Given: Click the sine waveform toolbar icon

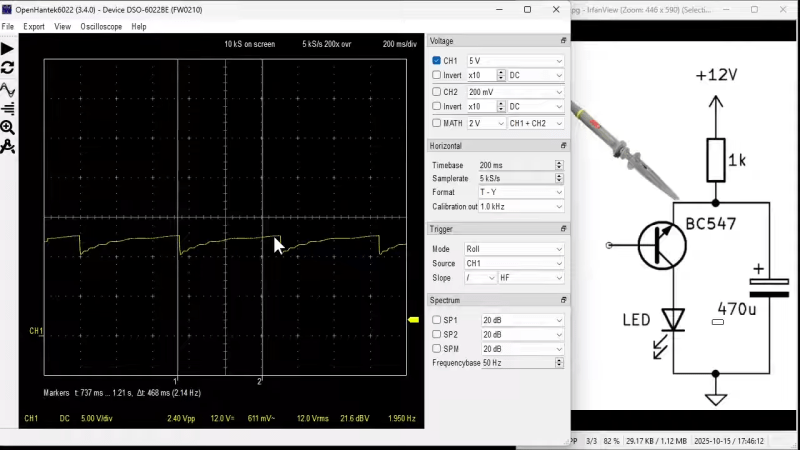Looking at the screenshot, I should click(x=8, y=88).
